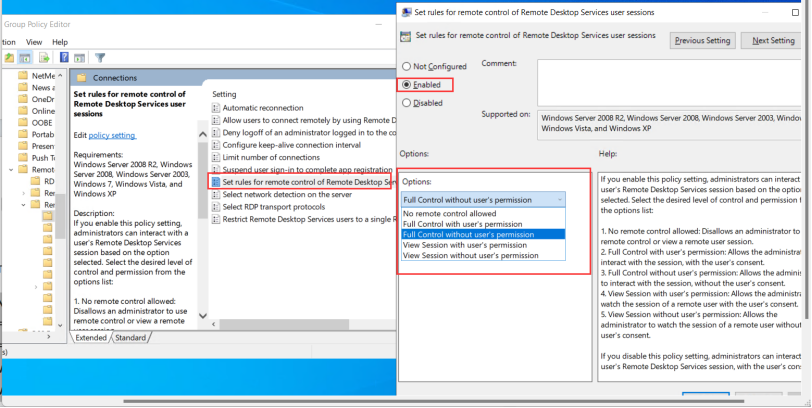Screen dimensions: 812x408
Task: Click inside the Comment text box
Action: tap(671, 83)
